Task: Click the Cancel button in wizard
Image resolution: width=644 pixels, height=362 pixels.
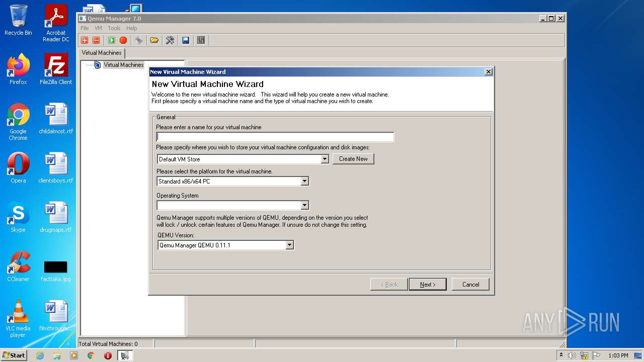Action: click(470, 285)
